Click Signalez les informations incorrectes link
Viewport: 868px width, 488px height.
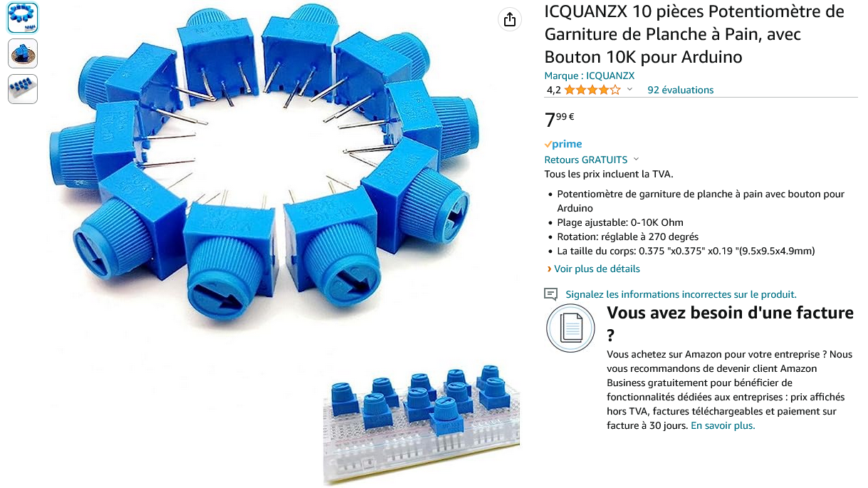point(681,294)
